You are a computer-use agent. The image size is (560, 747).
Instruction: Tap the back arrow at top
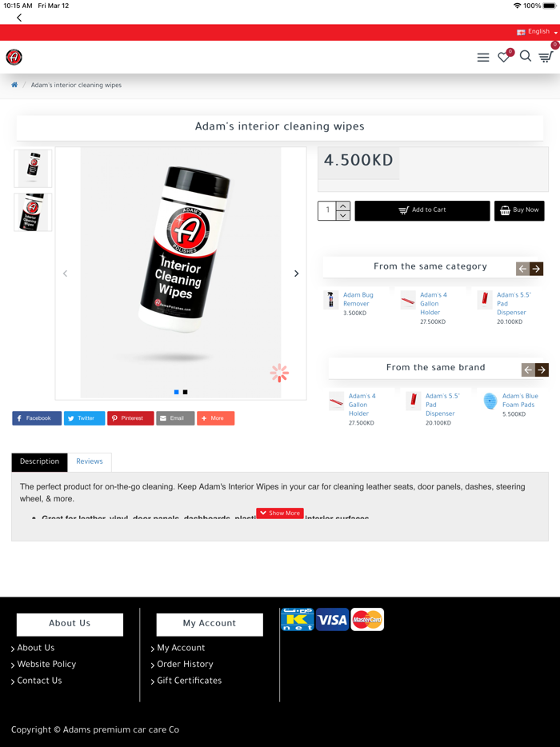19,18
